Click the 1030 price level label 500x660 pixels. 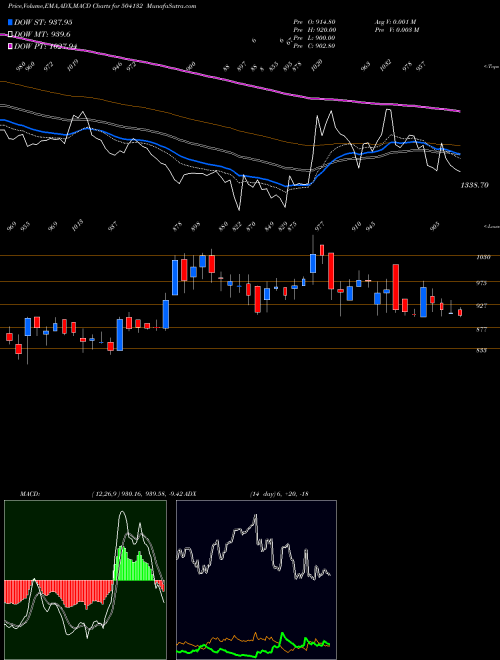coord(483,257)
